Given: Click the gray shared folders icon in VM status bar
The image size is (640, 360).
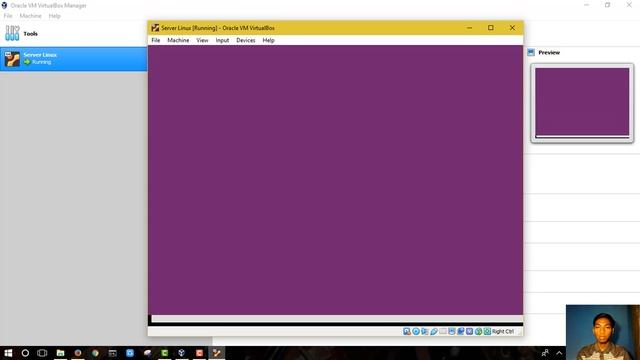Looking at the screenshot, I should (443, 331).
